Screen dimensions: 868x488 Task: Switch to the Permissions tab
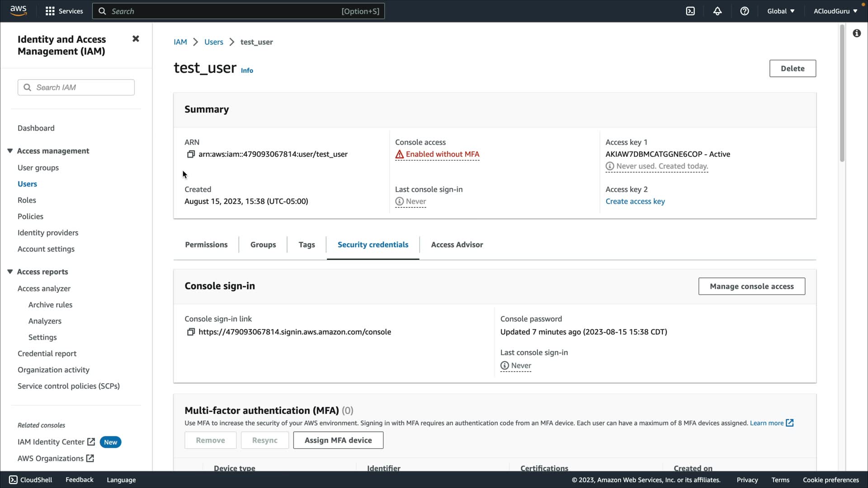click(206, 244)
